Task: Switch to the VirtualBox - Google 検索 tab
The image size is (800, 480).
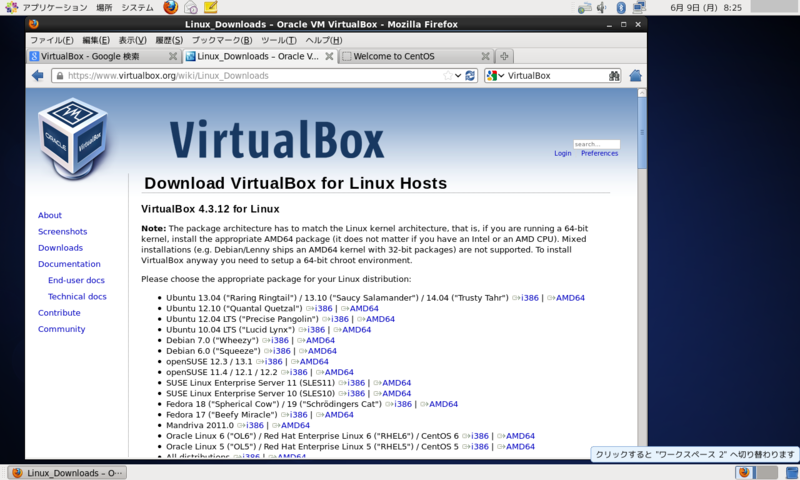Action: click(104, 56)
